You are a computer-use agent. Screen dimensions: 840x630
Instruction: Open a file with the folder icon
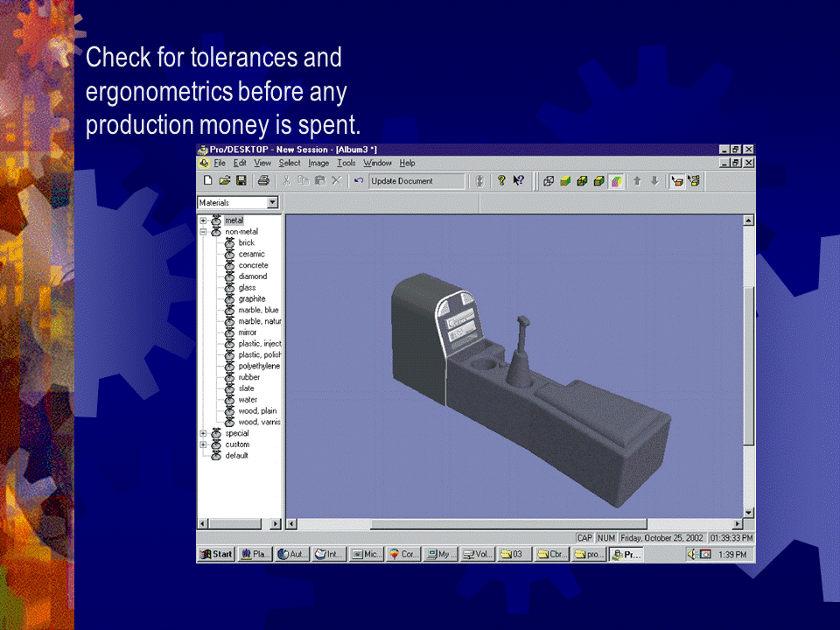(225, 181)
